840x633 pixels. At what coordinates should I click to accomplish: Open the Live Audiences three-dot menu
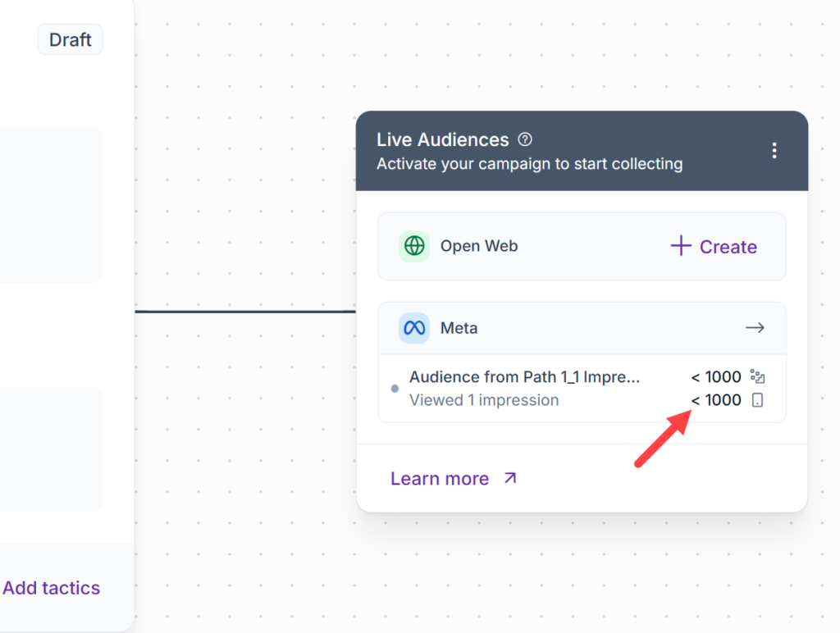coord(774,151)
